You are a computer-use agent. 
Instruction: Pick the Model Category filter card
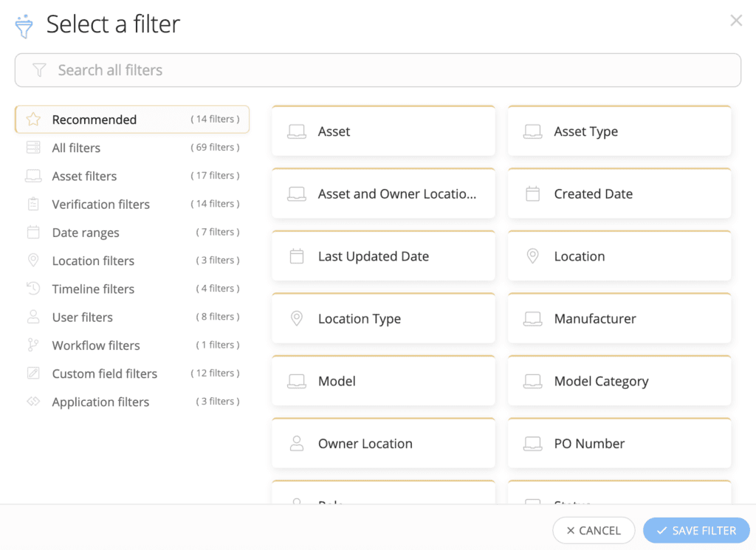pos(619,380)
